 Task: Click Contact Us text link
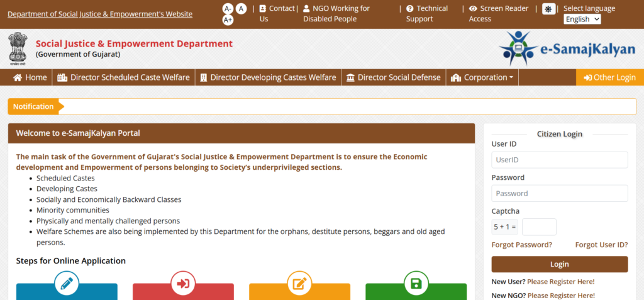[277, 14]
